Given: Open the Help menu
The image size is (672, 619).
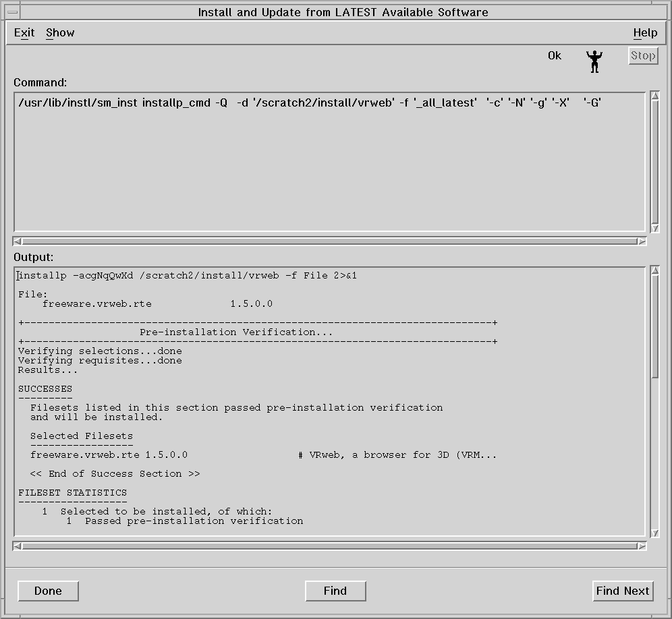Looking at the screenshot, I should tap(645, 33).
